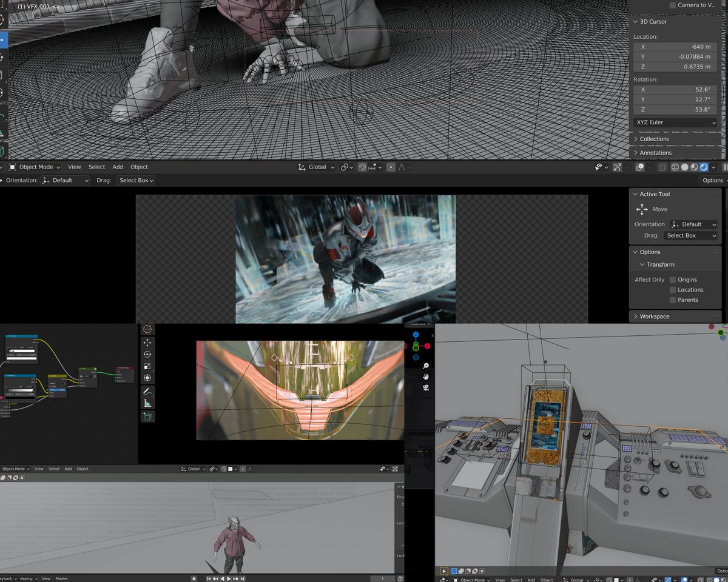Click the zoom magnifier navigation icon
Viewport: 728px width, 582px height.
pyautogui.click(x=426, y=366)
